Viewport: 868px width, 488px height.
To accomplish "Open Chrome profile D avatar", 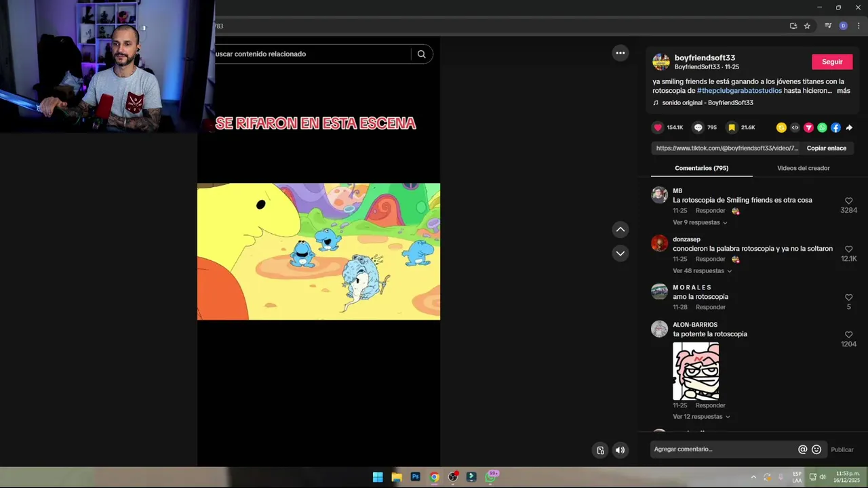I will pyautogui.click(x=844, y=26).
